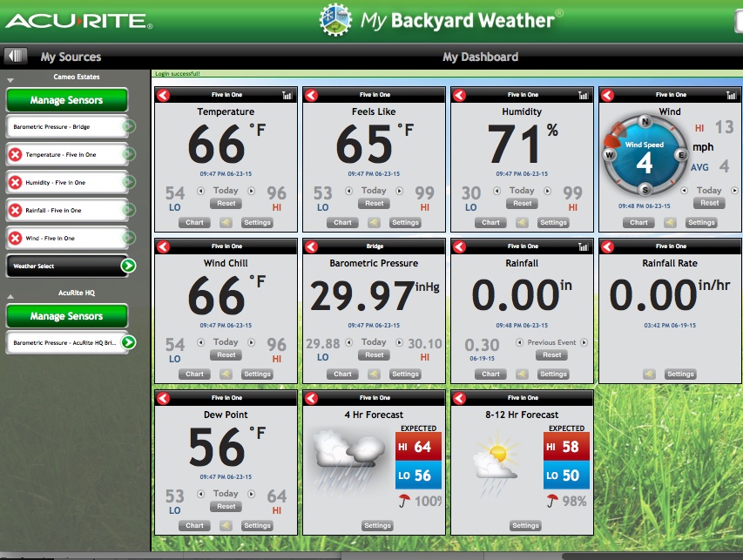Viewport: 743px width, 560px height.
Task: Go to previous Rainfall event
Action: click(x=519, y=342)
